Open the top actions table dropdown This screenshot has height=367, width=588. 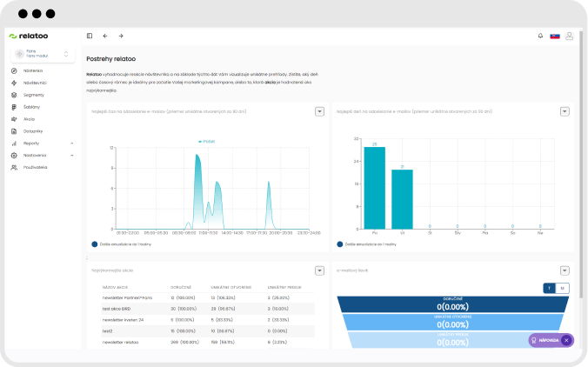coord(319,270)
